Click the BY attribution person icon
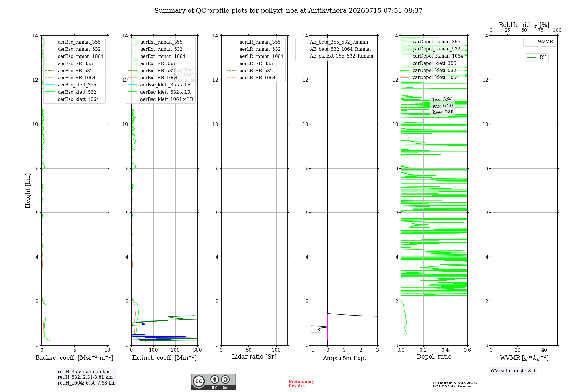The width and height of the screenshot is (577, 392). point(214,379)
